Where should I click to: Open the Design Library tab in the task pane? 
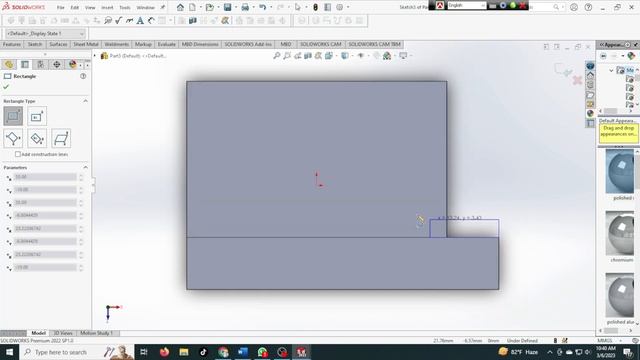click(x=590, y=85)
